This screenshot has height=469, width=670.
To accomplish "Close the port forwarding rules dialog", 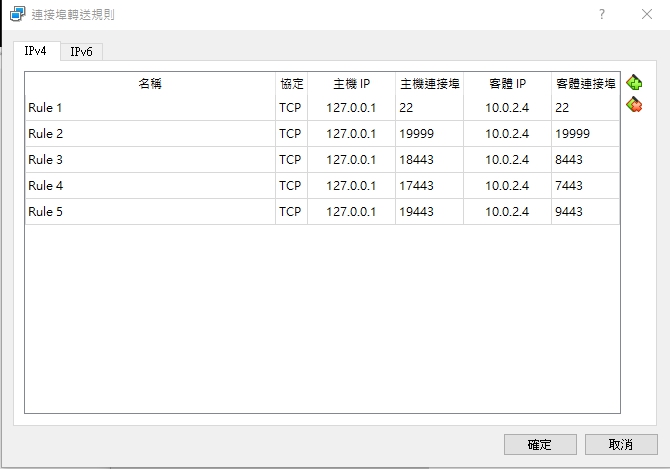I will [x=646, y=14].
